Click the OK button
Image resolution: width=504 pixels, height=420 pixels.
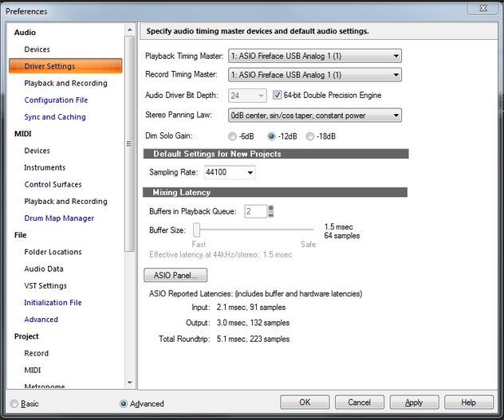click(x=304, y=402)
